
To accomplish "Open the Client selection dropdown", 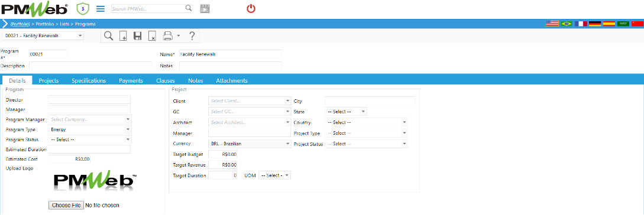I will coord(250,101).
